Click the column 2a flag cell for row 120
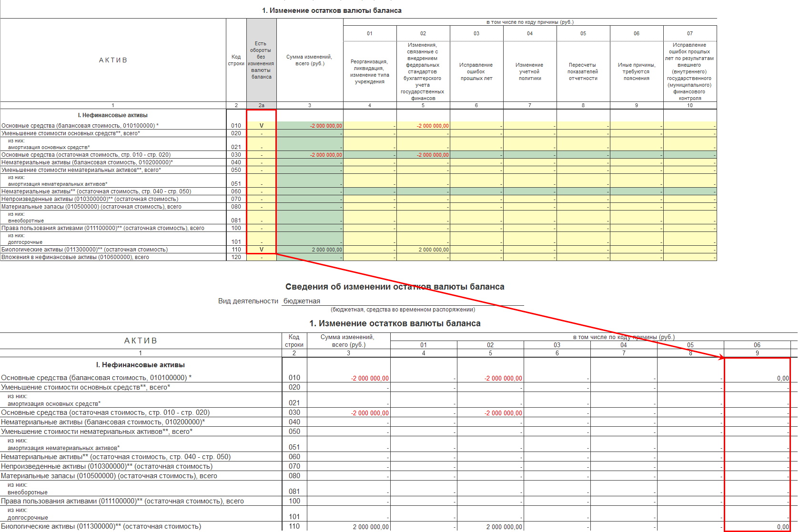The height and width of the screenshot is (532, 800). [x=261, y=257]
